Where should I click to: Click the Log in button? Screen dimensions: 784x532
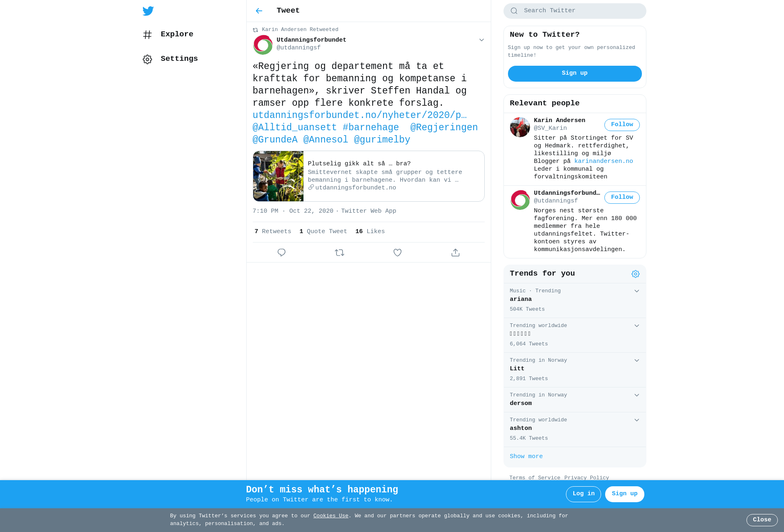click(x=583, y=494)
